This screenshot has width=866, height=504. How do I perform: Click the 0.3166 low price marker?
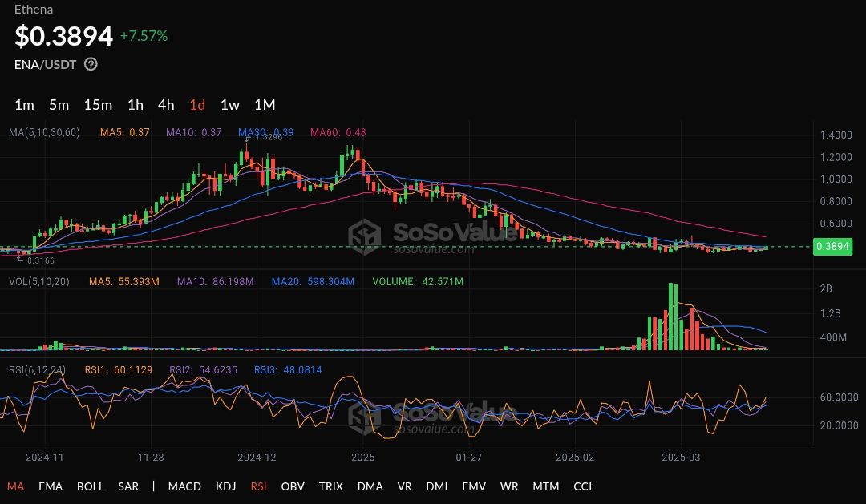coord(41,260)
